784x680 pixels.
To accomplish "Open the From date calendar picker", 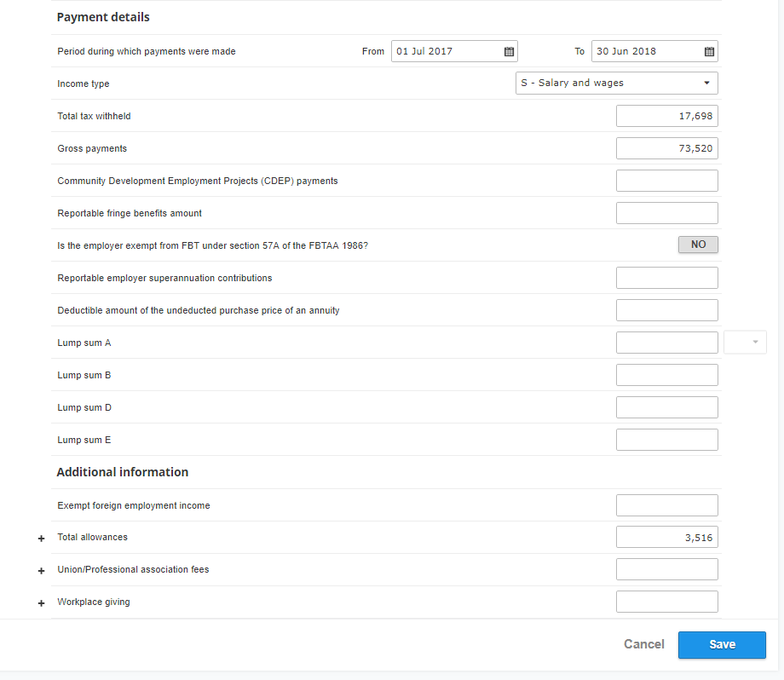I will (509, 51).
